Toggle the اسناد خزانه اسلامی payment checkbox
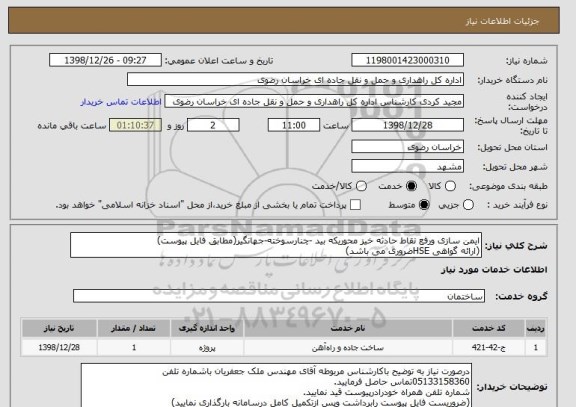The width and height of the screenshot is (576, 407). pyautogui.click(x=355, y=205)
